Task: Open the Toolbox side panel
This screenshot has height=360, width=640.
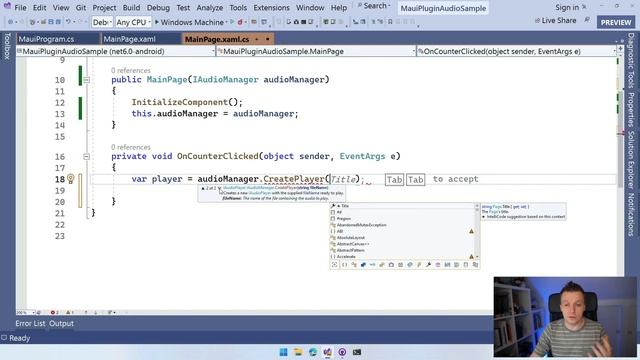Action: pyautogui.click(x=7, y=46)
